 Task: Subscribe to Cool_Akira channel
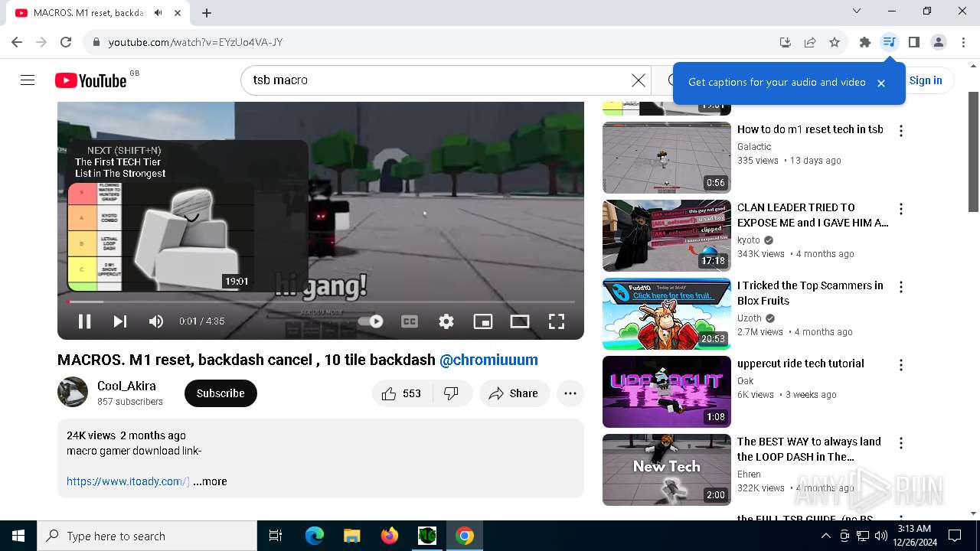pos(220,393)
